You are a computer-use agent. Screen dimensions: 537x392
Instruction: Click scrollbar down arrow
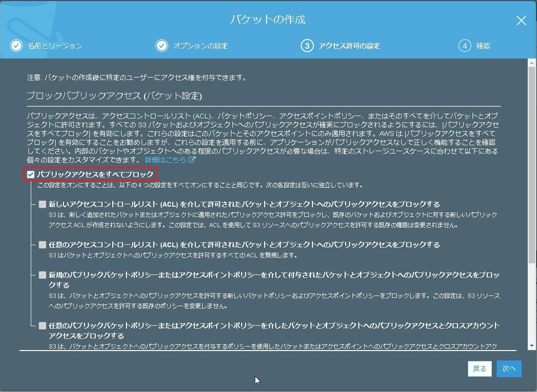532,346
